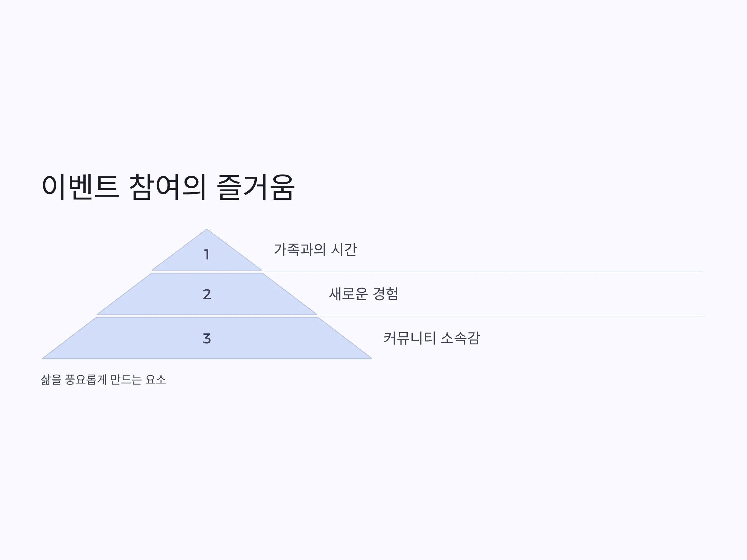Screen dimensions: 747x560
Task: Click the number 3 inside the pyramid
Action: click(207, 338)
